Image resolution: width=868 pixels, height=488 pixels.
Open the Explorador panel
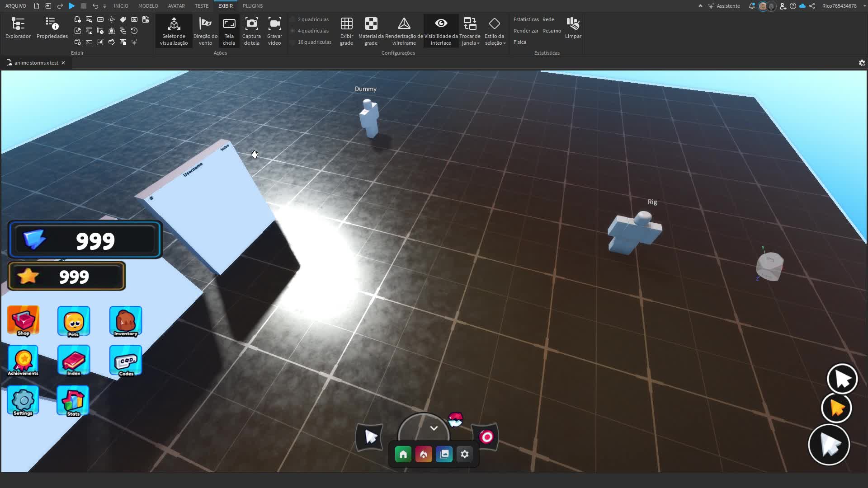tap(18, 28)
